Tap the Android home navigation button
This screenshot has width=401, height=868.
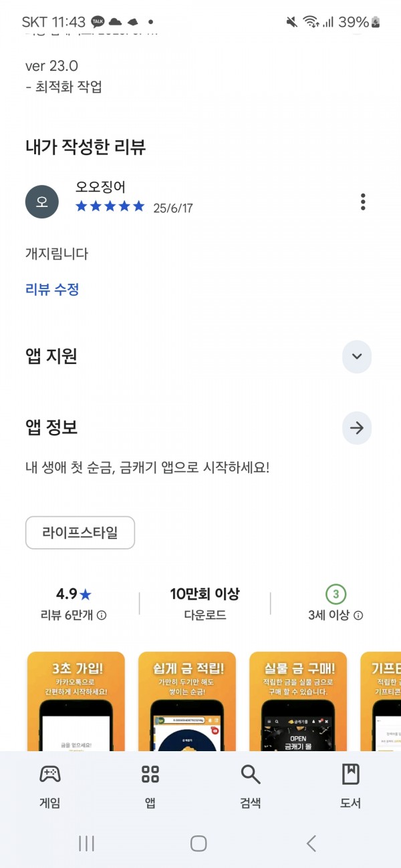198,843
